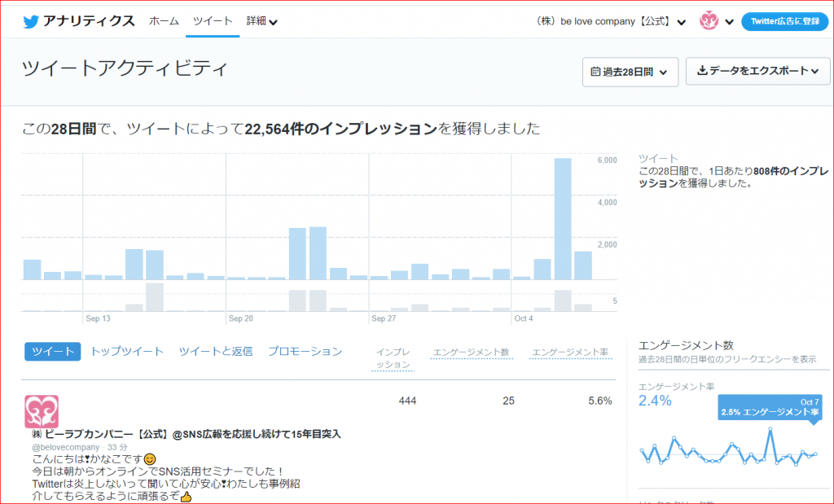
Task: Click the Oct 7 engagement rate tooltip
Action: click(770, 407)
